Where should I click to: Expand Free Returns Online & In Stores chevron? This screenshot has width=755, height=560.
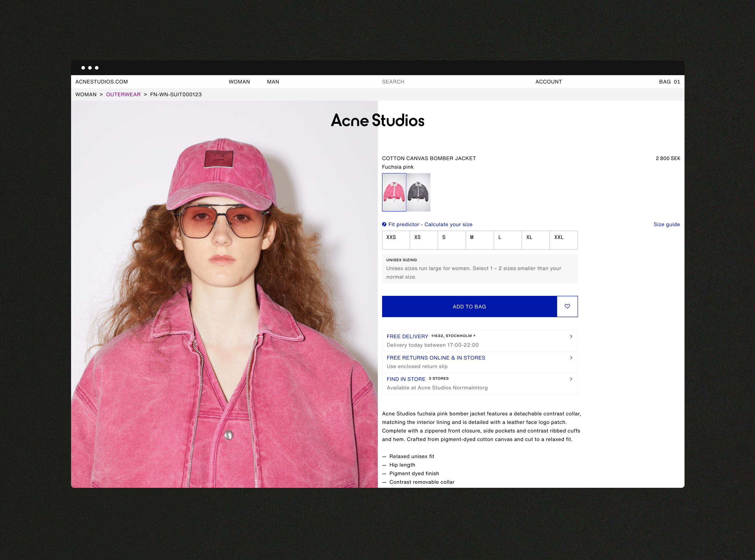(x=571, y=358)
